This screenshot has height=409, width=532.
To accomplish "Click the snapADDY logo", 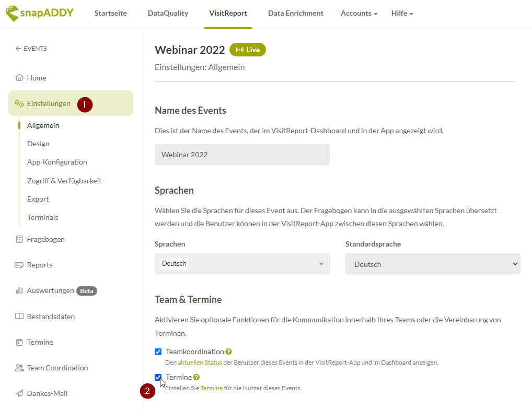I will [39, 13].
